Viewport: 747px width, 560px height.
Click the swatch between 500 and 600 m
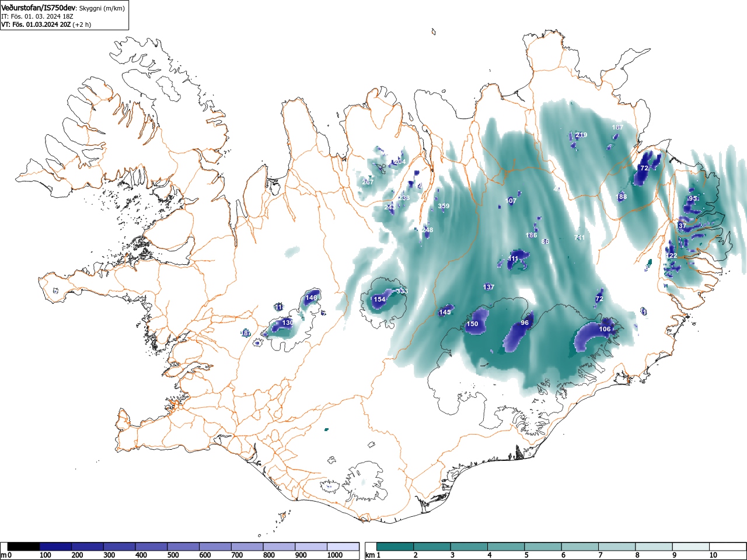click(x=183, y=547)
